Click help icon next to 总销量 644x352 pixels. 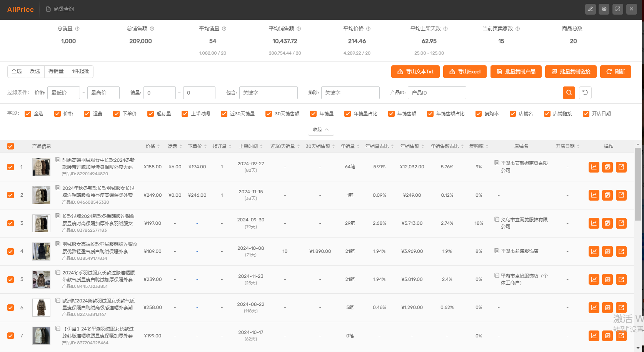(x=77, y=28)
